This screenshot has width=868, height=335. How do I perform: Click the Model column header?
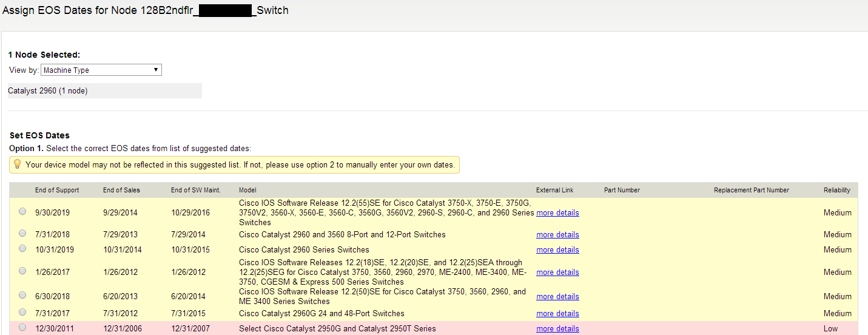247,190
